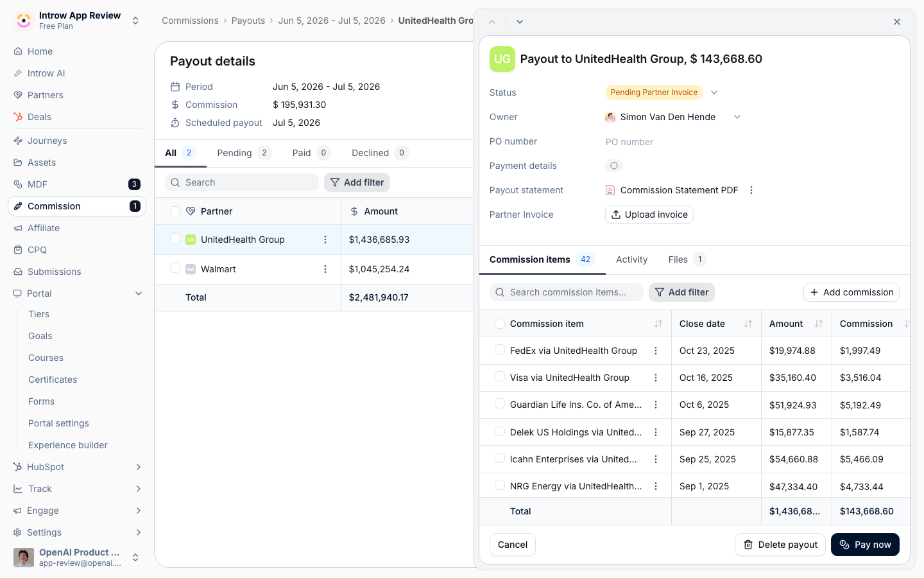Sort by Close date column

748,324
